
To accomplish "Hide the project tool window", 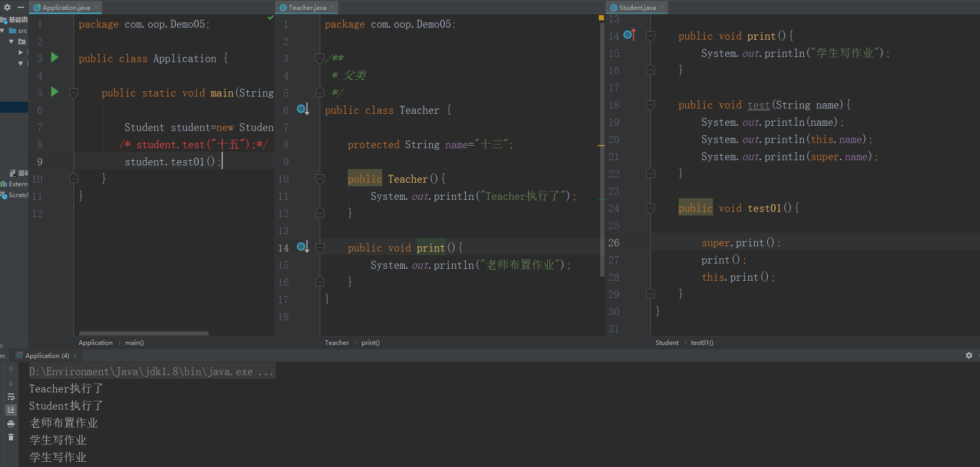I will (x=21, y=7).
